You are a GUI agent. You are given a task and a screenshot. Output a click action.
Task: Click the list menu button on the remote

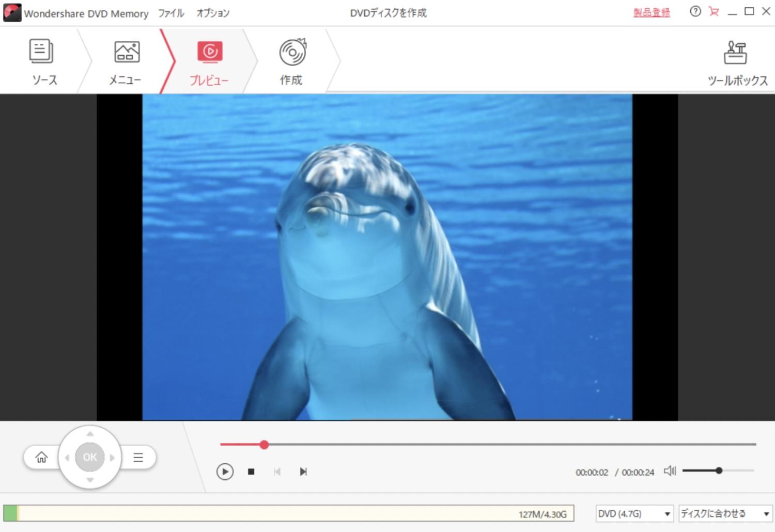point(138,457)
